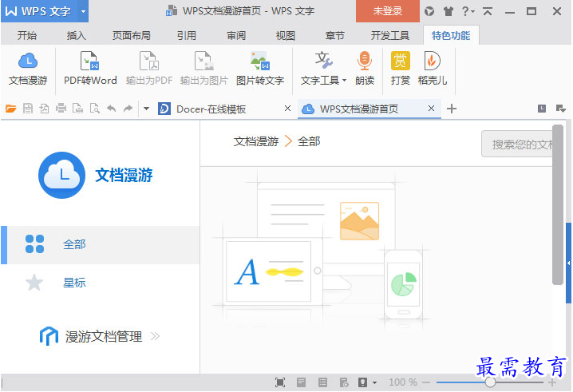The image size is (573, 392).
Task: Undo the last action
Action: [111, 109]
